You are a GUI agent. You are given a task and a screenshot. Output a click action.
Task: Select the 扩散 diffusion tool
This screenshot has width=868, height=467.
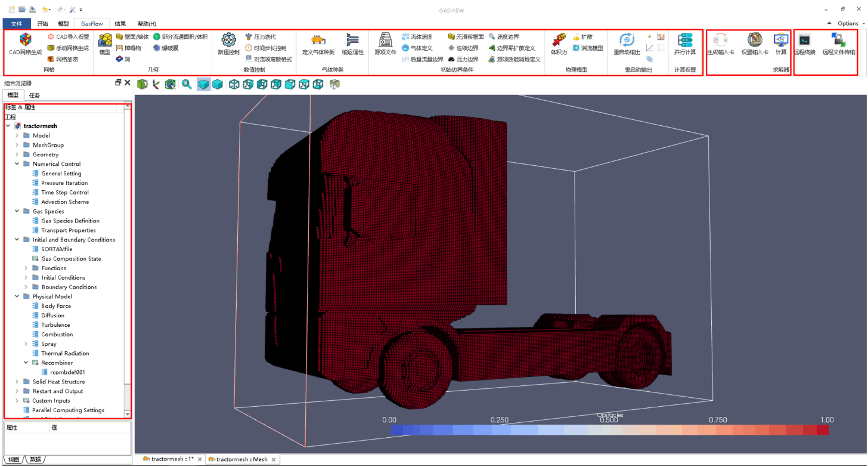point(582,37)
